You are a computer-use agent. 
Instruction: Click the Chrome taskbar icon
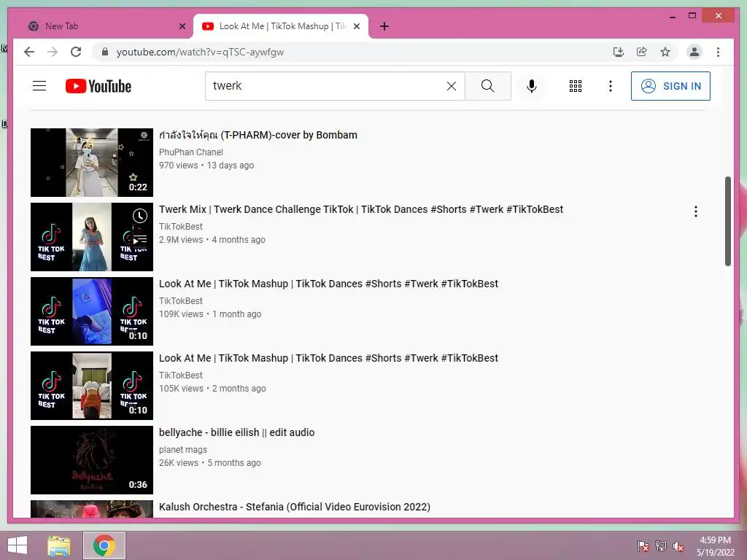pos(104,545)
